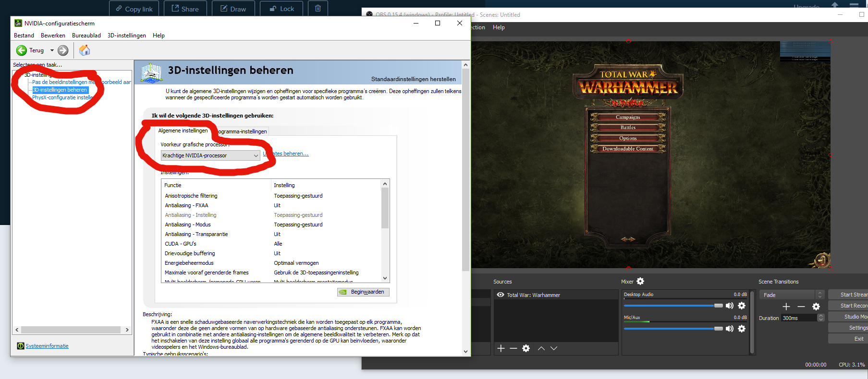
Task: Click the settings list scrollbar down arrow
Action: tap(385, 278)
